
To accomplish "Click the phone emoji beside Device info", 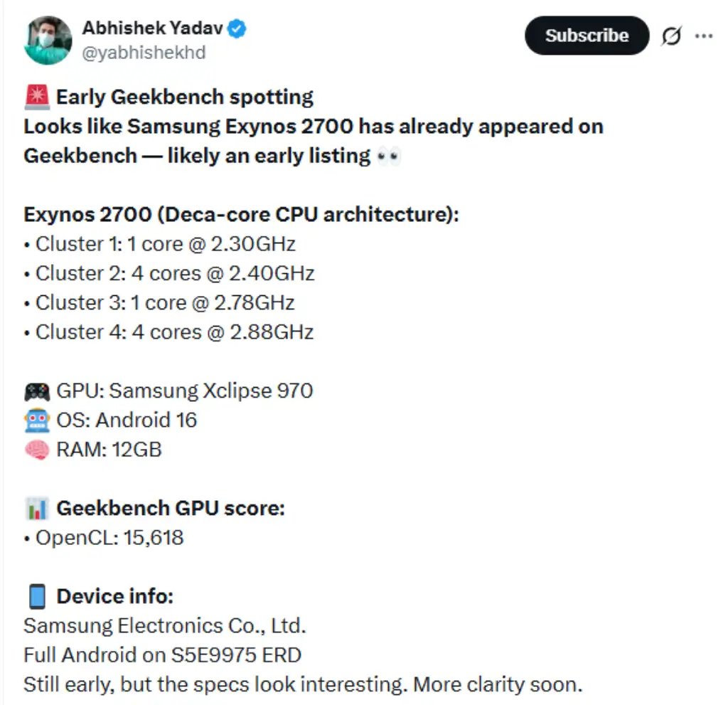I will [x=36, y=596].
